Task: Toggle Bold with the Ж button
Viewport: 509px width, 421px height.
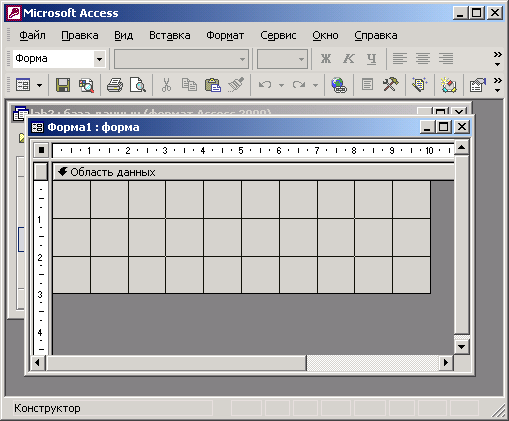Action: 326,59
